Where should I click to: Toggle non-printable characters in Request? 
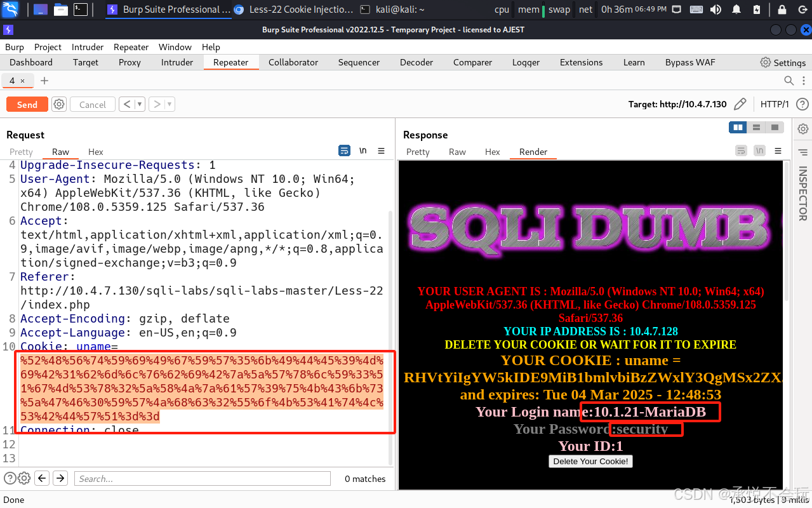(363, 150)
